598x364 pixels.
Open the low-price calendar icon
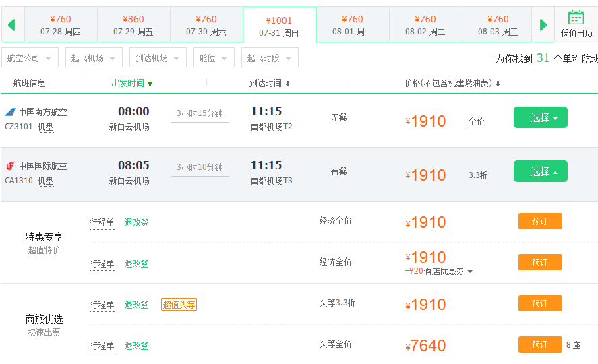tap(576, 18)
